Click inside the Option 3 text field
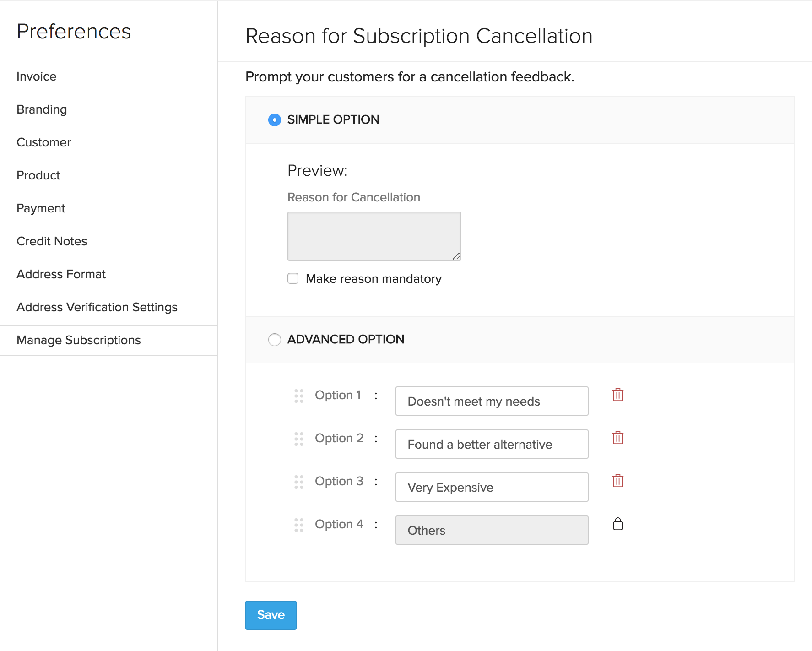Screen dimensions: 812x651 tap(492, 487)
